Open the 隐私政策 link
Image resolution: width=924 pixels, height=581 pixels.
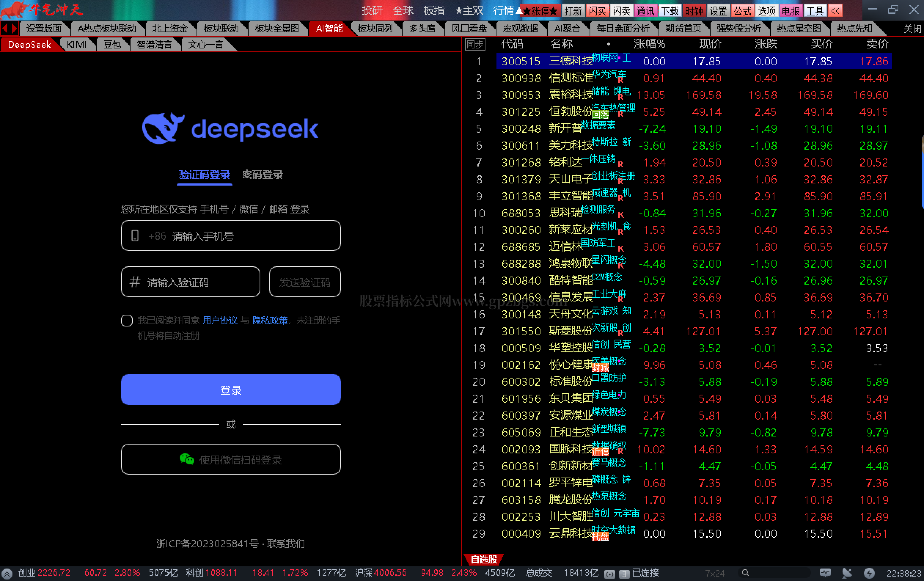click(270, 321)
